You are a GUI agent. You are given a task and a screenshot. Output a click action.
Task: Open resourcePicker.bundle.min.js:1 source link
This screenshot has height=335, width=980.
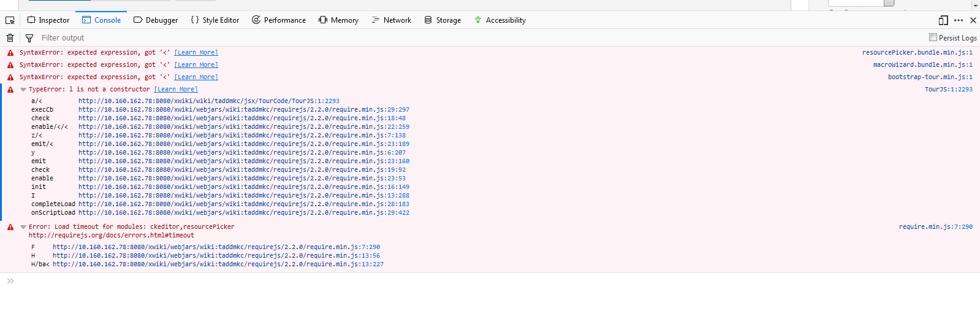(x=917, y=53)
